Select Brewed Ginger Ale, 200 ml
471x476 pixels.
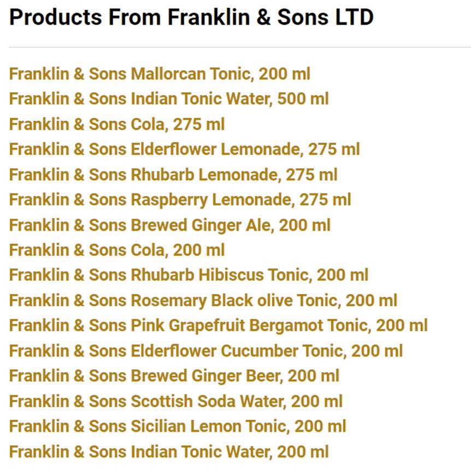[x=169, y=225]
